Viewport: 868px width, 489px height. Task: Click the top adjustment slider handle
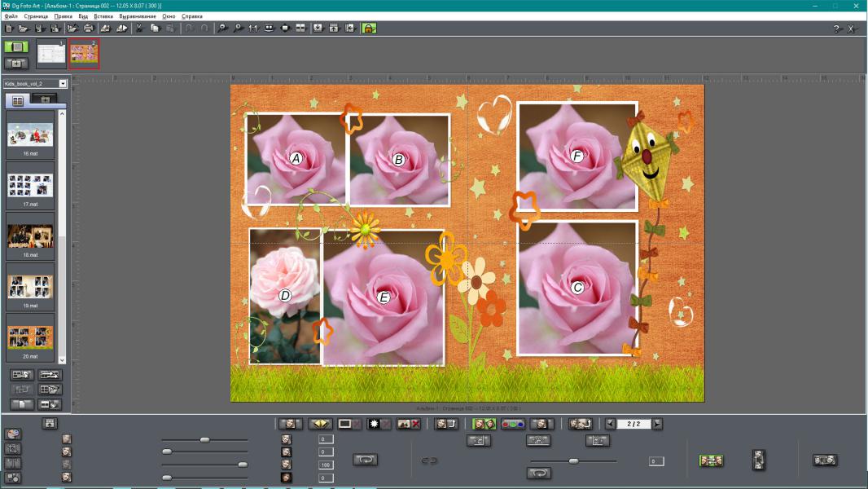click(x=204, y=439)
